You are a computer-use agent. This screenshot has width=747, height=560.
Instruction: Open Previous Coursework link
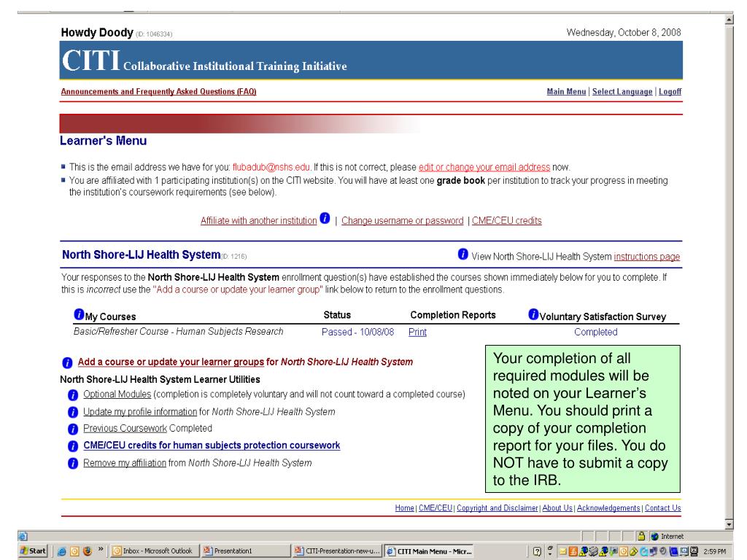(125, 429)
